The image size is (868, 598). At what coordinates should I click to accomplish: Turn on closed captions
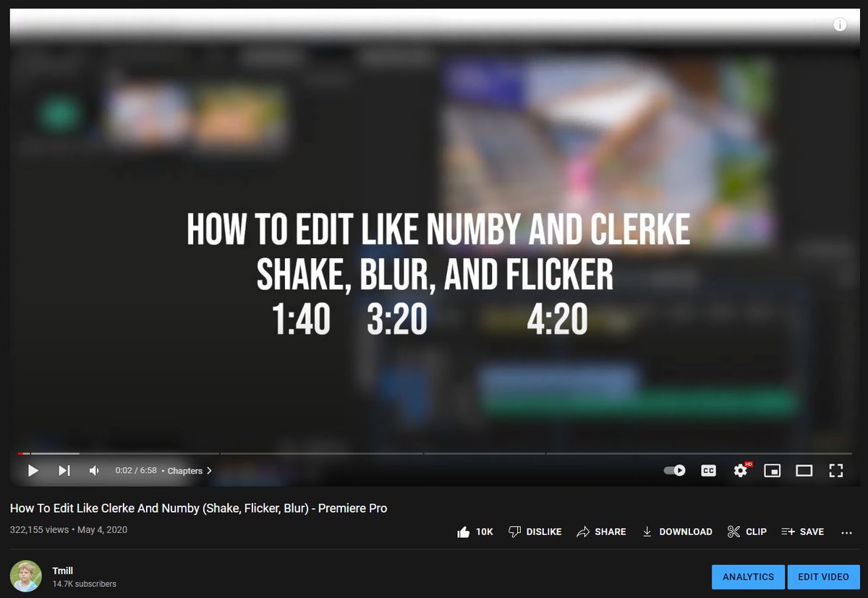point(708,471)
